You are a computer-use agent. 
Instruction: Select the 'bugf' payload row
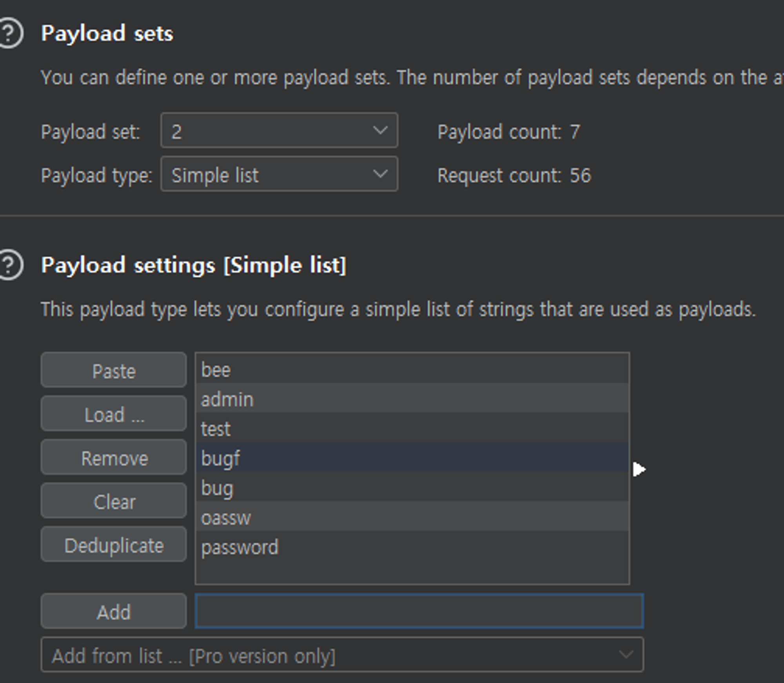[412, 457]
